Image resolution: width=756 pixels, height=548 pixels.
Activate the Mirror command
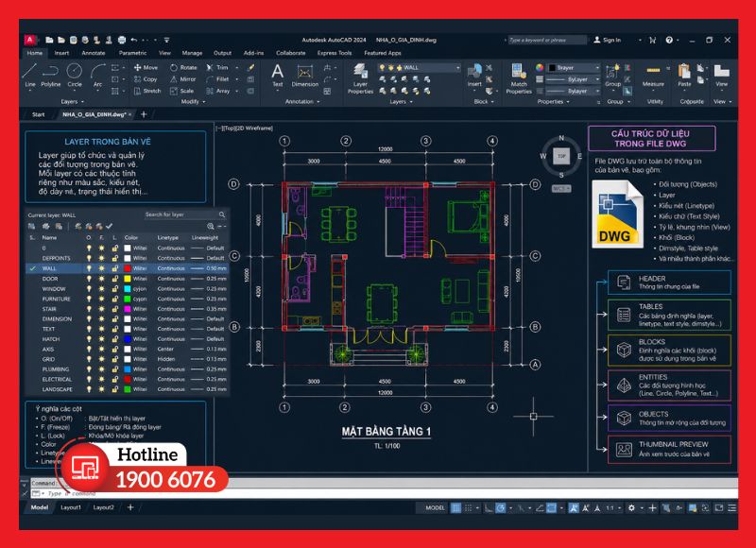(183, 79)
